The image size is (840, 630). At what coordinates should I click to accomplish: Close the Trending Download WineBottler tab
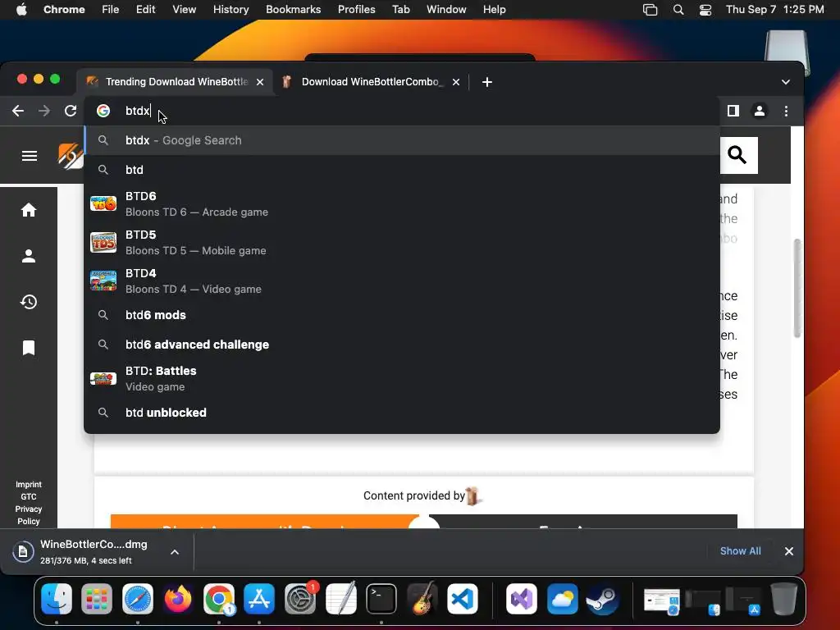tap(260, 82)
